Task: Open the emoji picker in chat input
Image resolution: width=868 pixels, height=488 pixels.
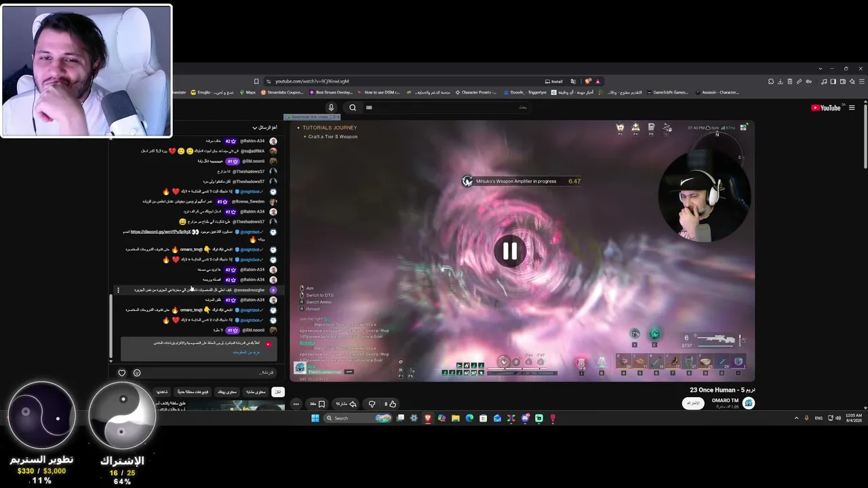Action: coord(137,373)
